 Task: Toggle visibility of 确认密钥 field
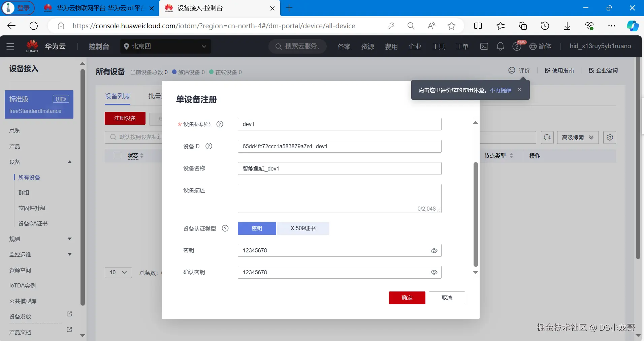point(434,272)
